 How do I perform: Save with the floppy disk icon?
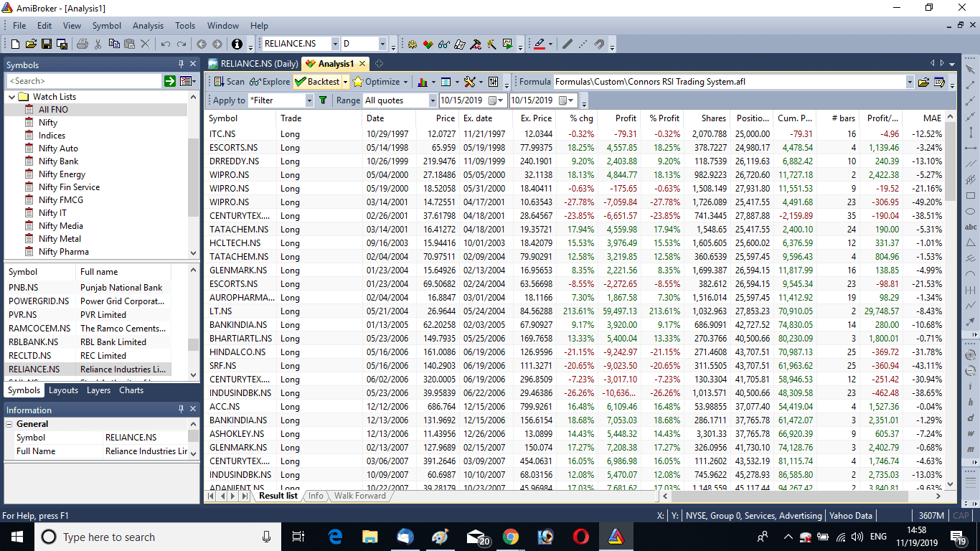click(x=46, y=44)
